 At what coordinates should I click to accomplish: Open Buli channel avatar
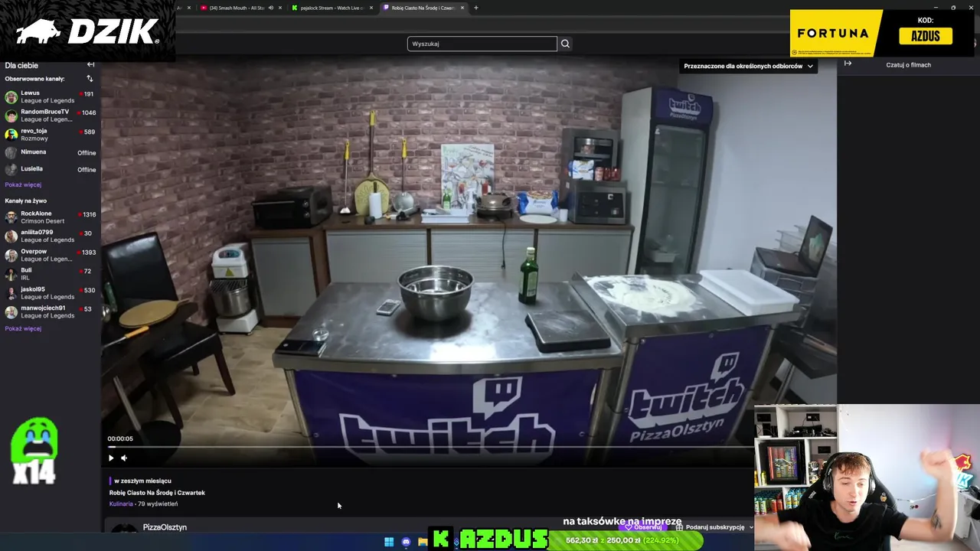tap(11, 274)
